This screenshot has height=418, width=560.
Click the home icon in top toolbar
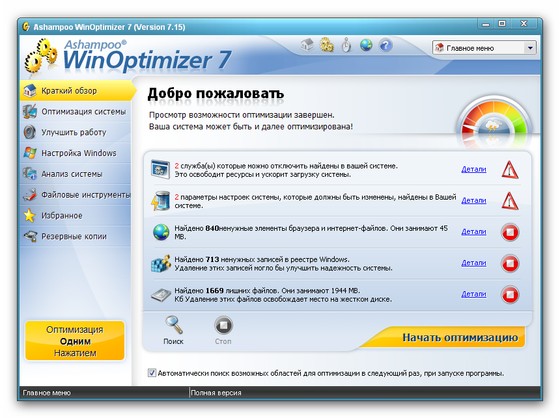coord(307,45)
